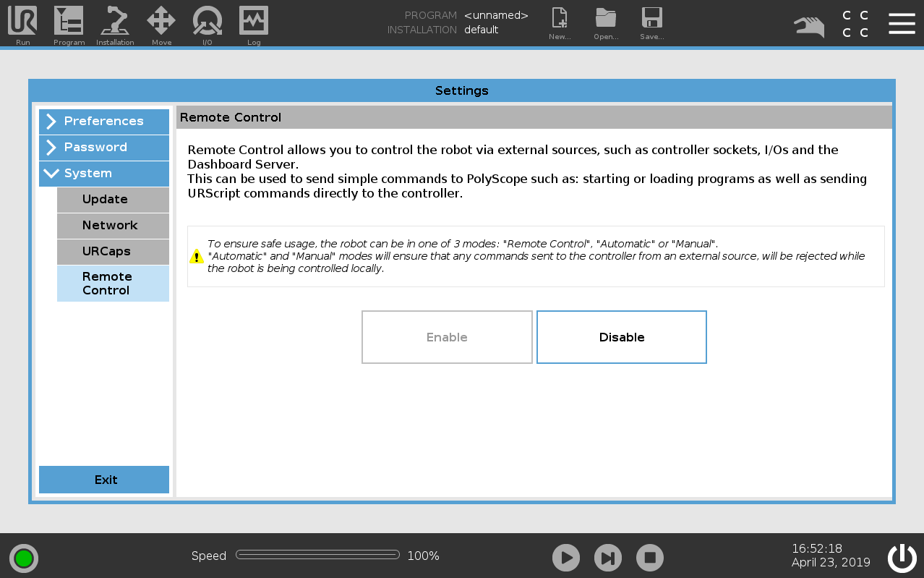The image size is (924, 578).
Task: Click the Open folder icon
Action: coord(606,22)
